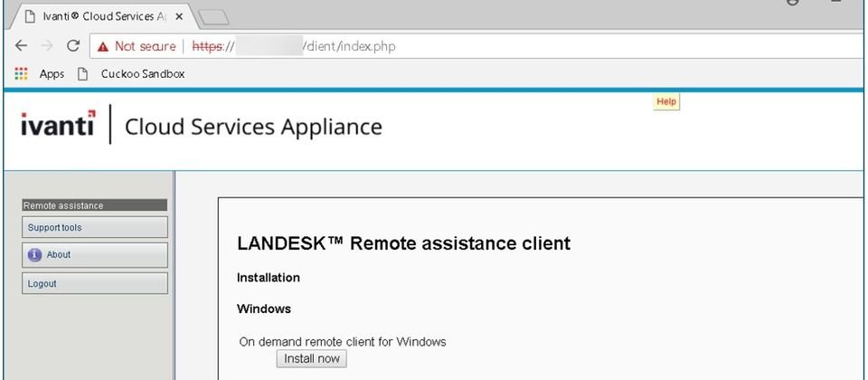Click the About info icon

coord(35,255)
